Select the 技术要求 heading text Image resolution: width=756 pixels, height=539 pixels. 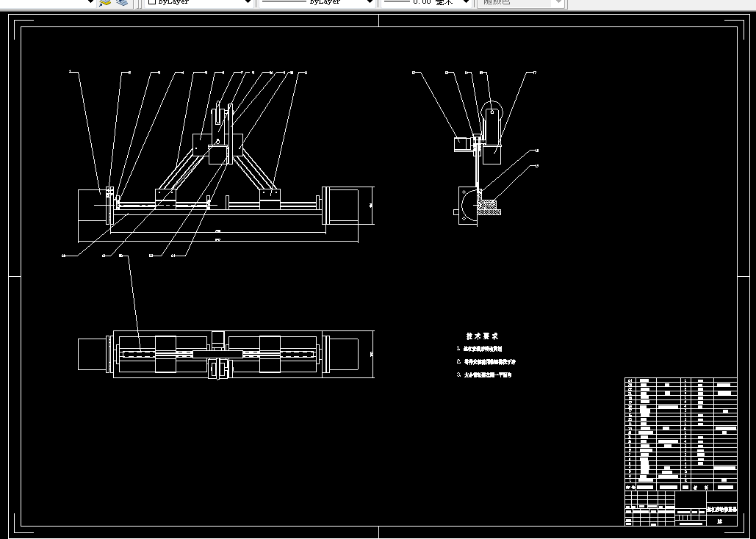click(x=482, y=336)
